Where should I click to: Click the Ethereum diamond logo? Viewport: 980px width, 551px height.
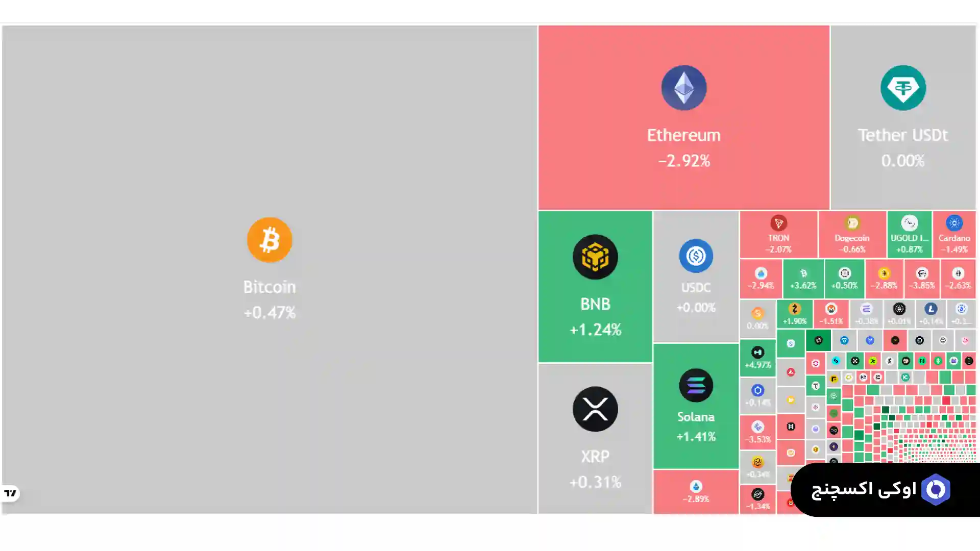(x=683, y=88)
